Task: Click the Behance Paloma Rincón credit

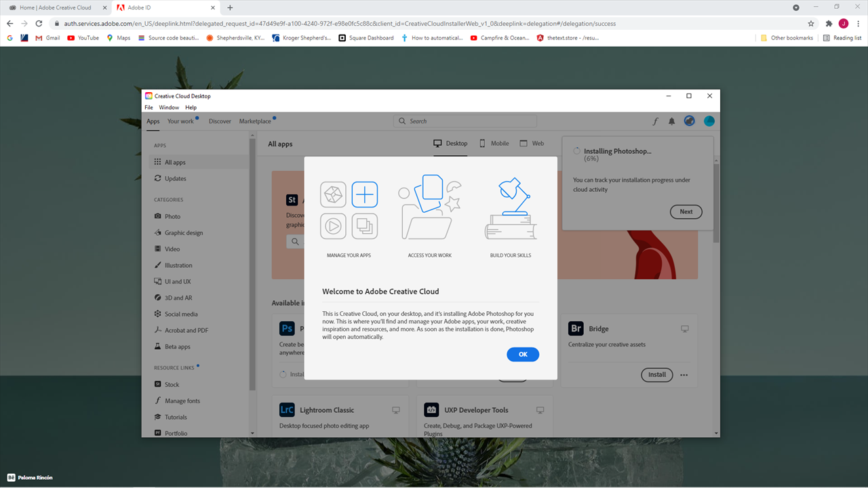Action: pyautogui.click(x=30, y=477)
